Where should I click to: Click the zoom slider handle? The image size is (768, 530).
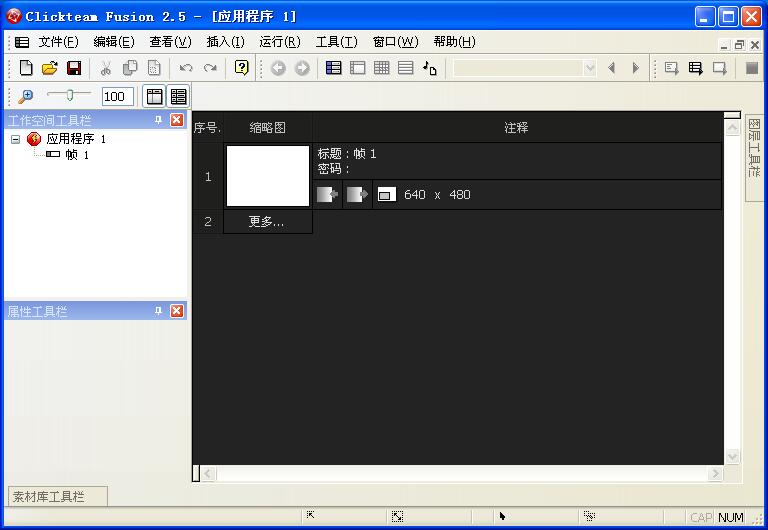coord(70,95)
